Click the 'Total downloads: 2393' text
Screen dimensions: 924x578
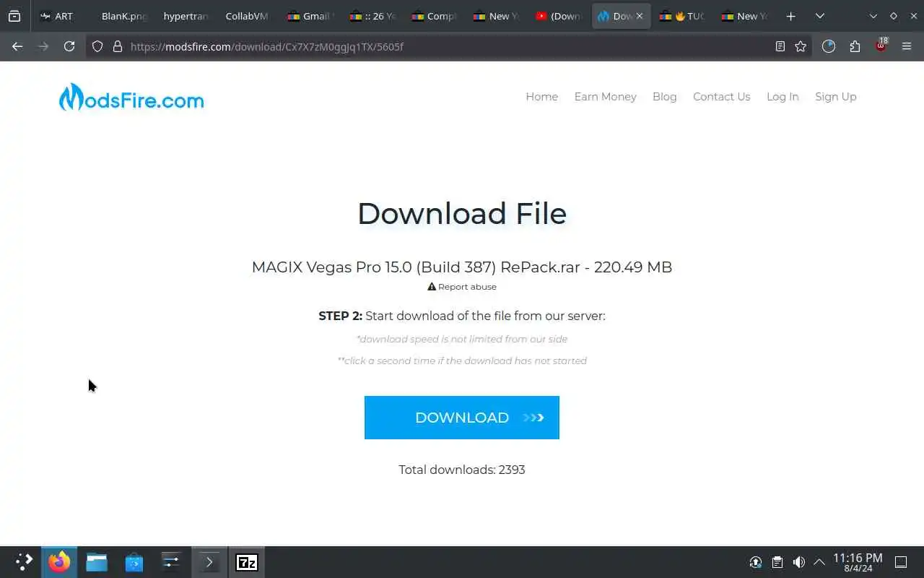(x=462, y=470)
